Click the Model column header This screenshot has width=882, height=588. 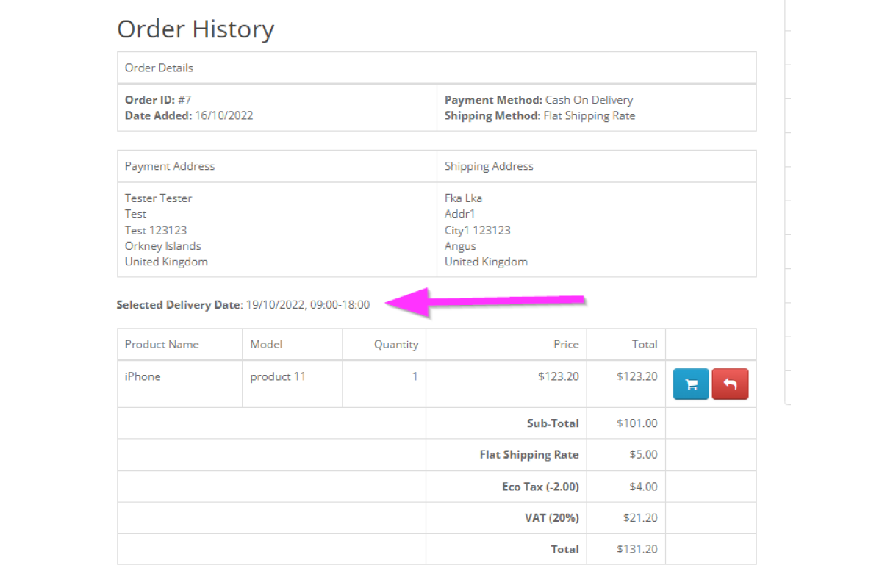coord(266,344)
